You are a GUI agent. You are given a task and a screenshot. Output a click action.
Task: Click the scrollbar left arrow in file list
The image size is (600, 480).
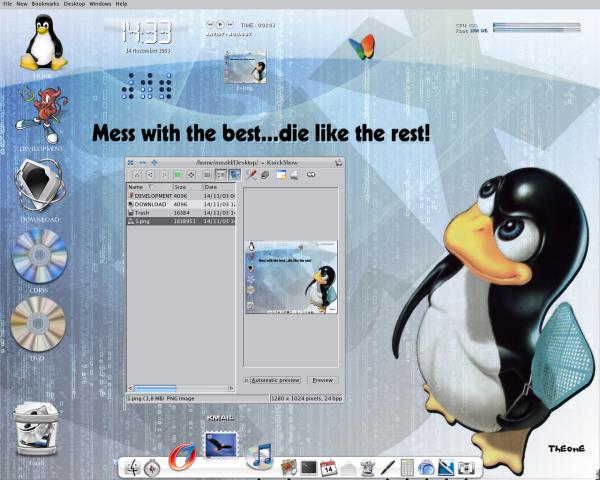130,388
